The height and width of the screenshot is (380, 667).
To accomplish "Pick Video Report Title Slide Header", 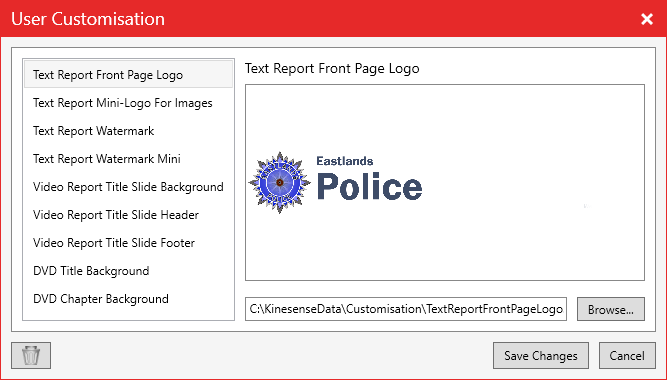I will [128, 215].
